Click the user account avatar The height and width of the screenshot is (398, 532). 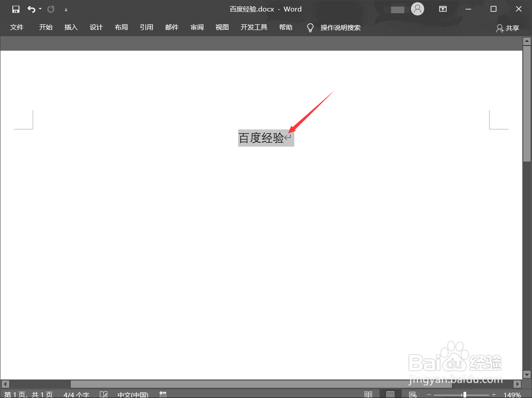[417, 9]
